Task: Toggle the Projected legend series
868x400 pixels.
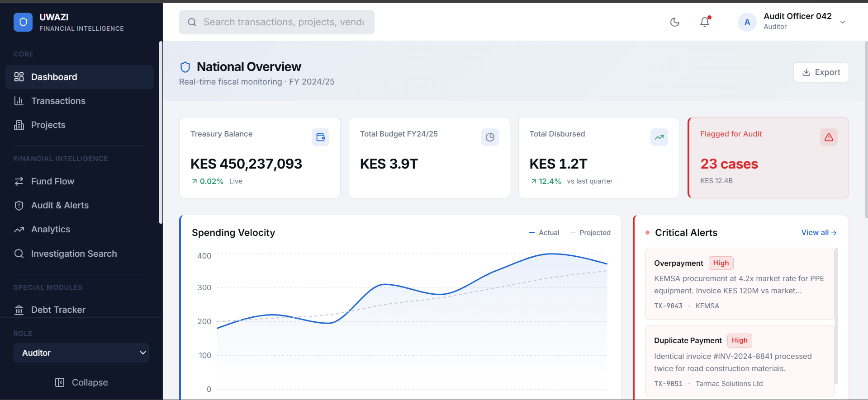Action: coord(591,233)
